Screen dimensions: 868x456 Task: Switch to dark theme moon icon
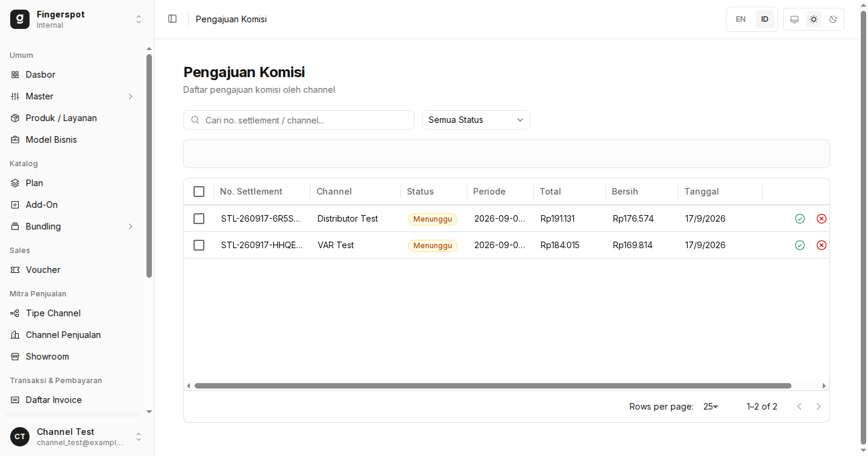pos(833,19)
